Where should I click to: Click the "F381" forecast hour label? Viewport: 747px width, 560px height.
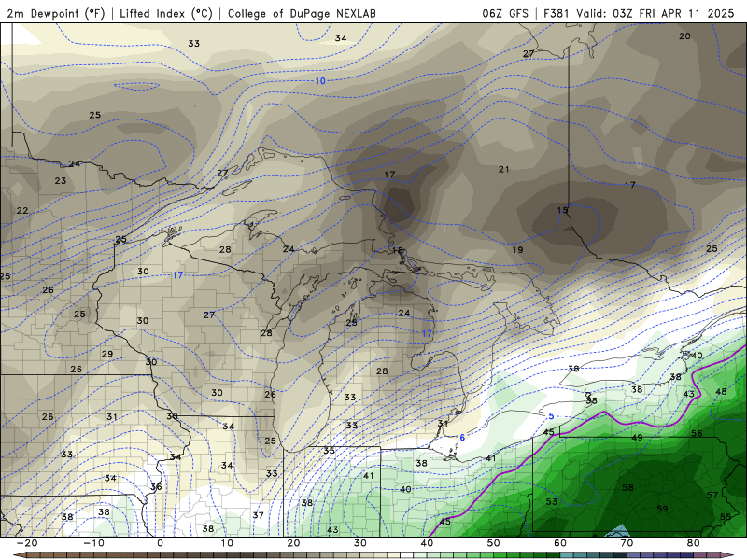point(556,13)
